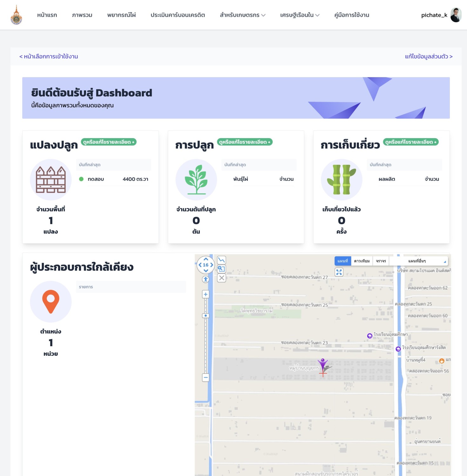Click the map clear X tool
Screen dimensions: 467x476
(222, 278)
